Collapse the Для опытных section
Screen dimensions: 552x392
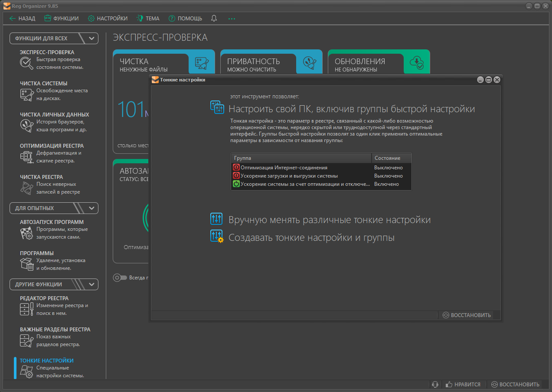(91, 208)
